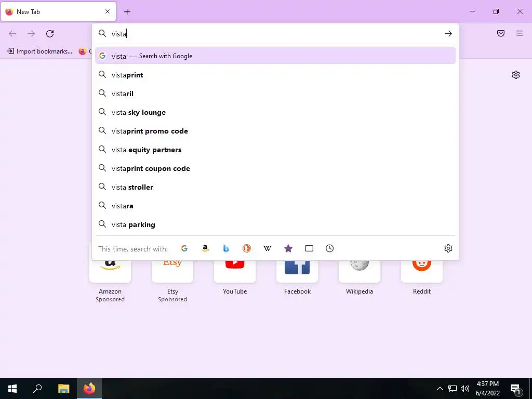Select the vista parking suggestion

tap(275, 224)
